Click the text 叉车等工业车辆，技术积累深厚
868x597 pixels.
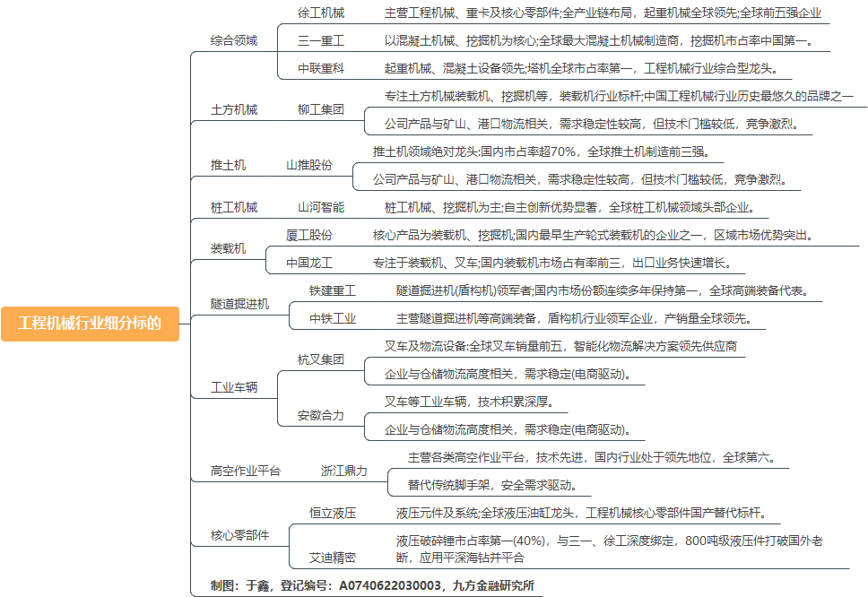coord(470,402)
